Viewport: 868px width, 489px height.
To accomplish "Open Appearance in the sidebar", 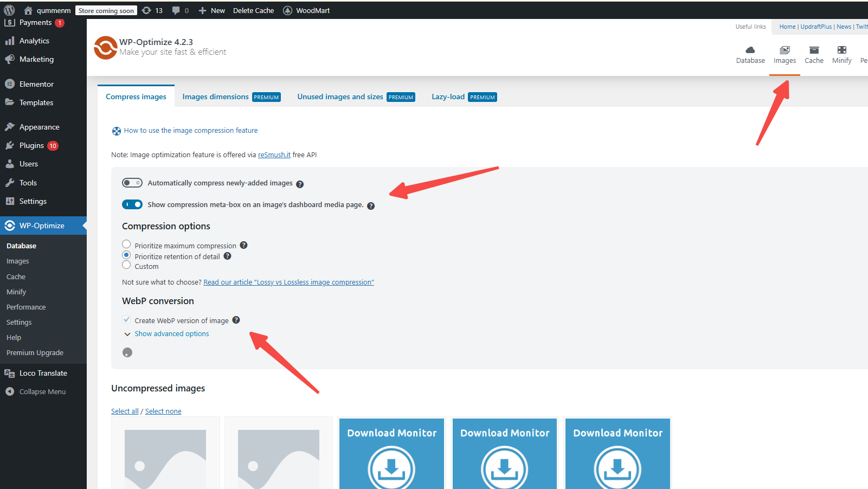I will pos(40,126).
